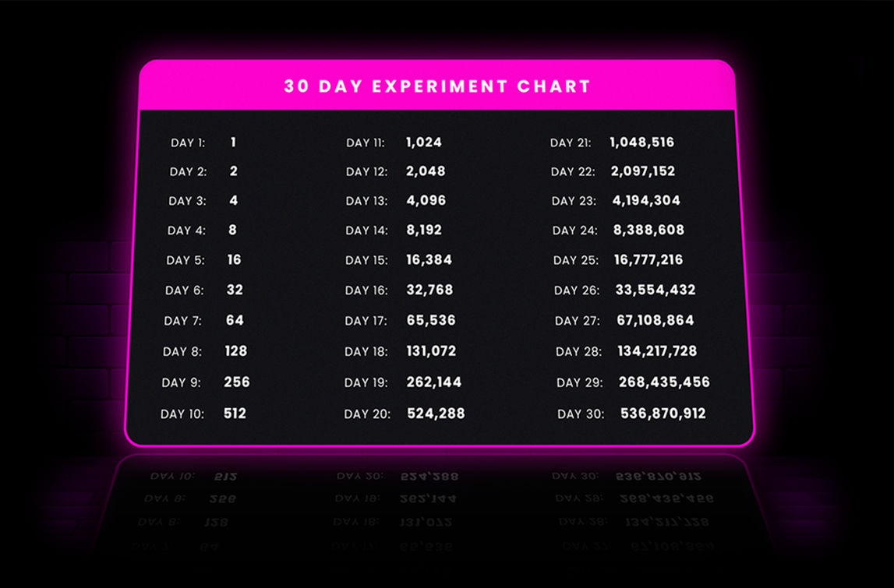Image resolution: width=894 pixels, height=588 pixels.
Task: Select the Day 1 label
Action: pos(188,143)
